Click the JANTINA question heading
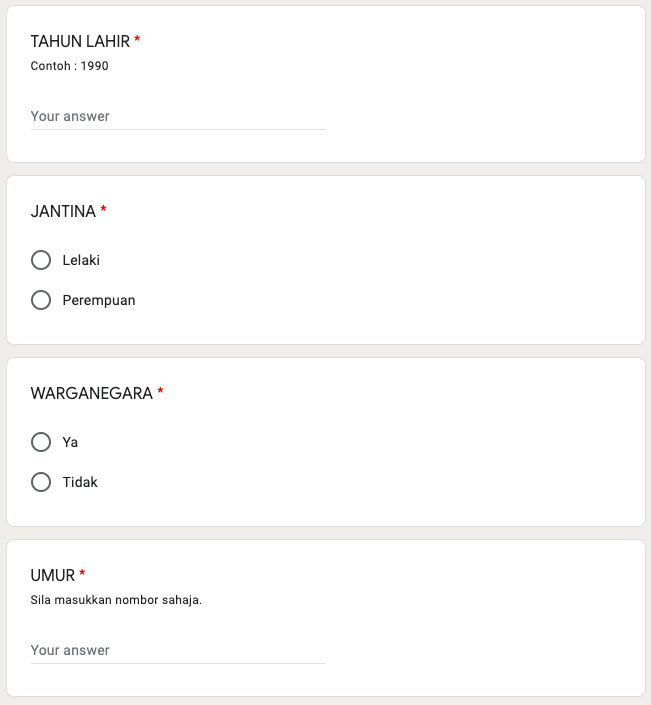Screen dimensions: 651x705 pos(63,211)
